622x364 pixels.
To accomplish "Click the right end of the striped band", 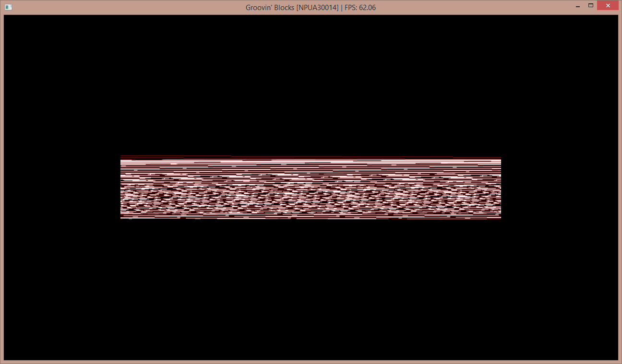I will [x=498, y=188].
